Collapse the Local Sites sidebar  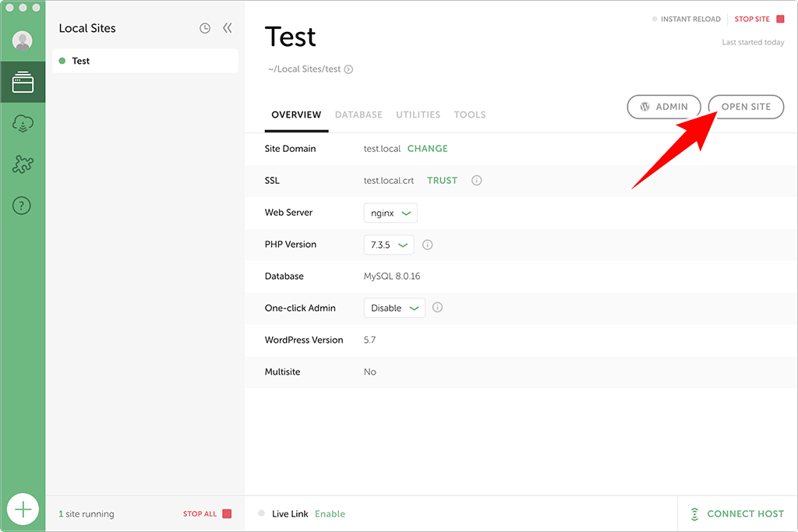[228, 28]
